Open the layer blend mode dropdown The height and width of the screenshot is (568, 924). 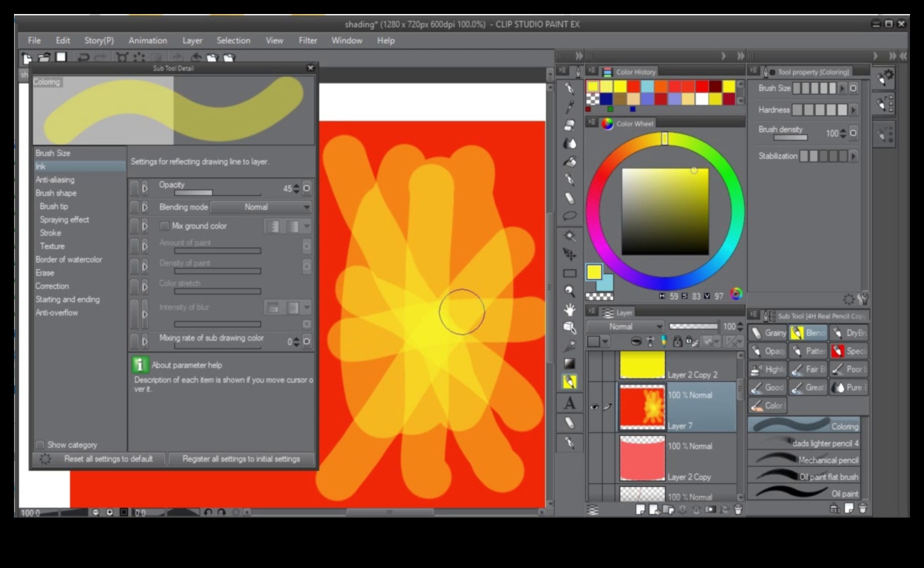pyautogui.click(x=624, y=327)
